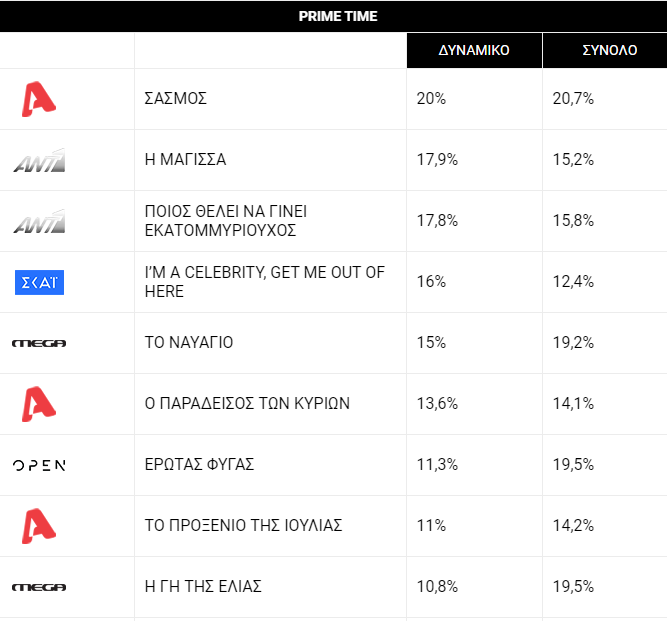Screen dimensions: 667x621
Task: Open the Η ΜΑΓΙΣΣΑ program entry
Action: coord(185,160)
